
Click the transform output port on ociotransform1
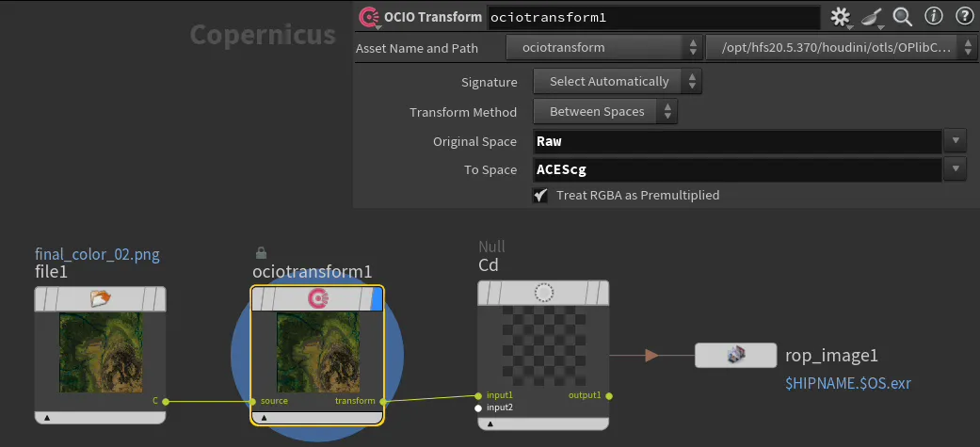point(383,402)
